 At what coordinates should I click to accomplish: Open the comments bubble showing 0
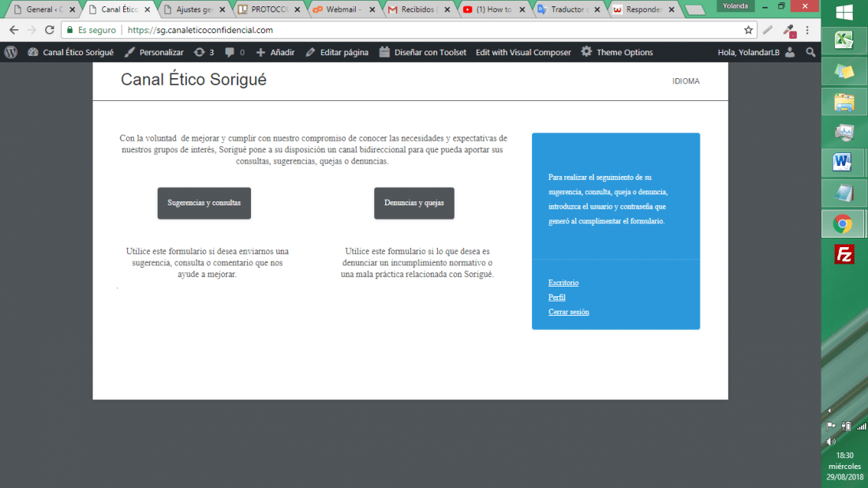tap(234, 52)
